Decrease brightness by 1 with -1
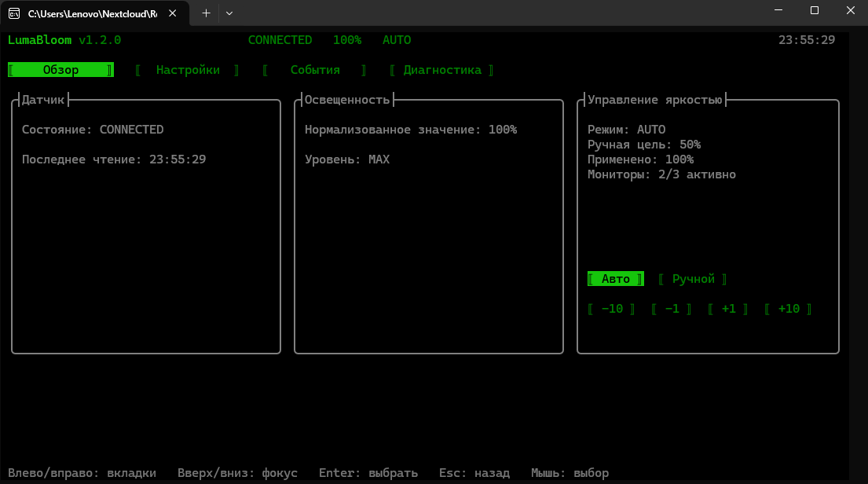 coord(672,309)
